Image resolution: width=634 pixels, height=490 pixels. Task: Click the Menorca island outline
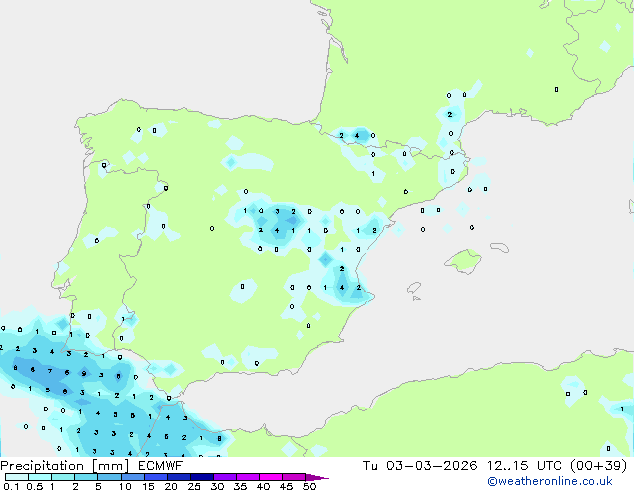tap(500, 247)
